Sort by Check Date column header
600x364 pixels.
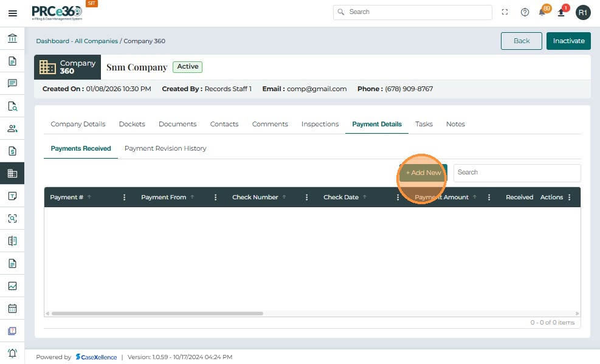[x=341, y=197]
